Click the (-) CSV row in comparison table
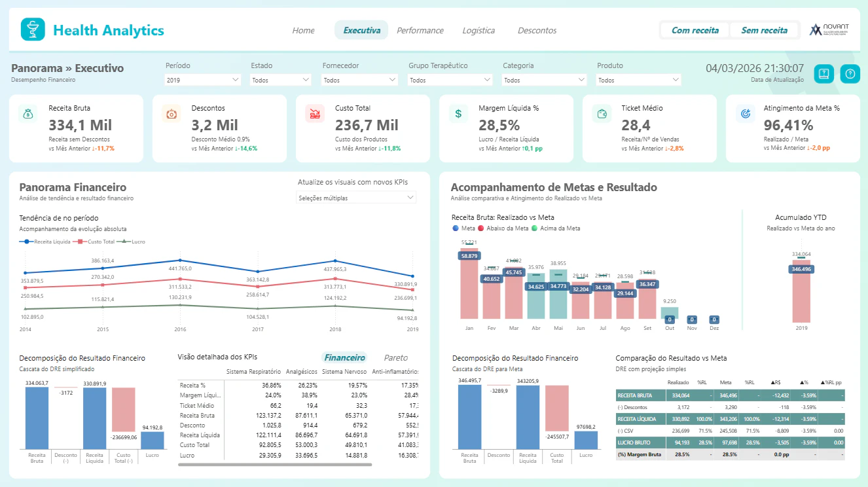Image resolution: width=868 pixels, height=487 pixels. (x=730, y=431)
